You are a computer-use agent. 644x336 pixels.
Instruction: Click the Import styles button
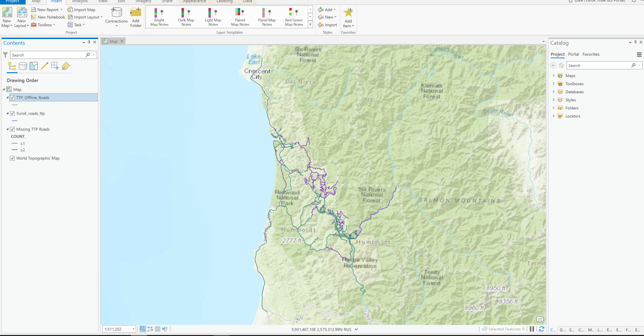coord(327,25)
